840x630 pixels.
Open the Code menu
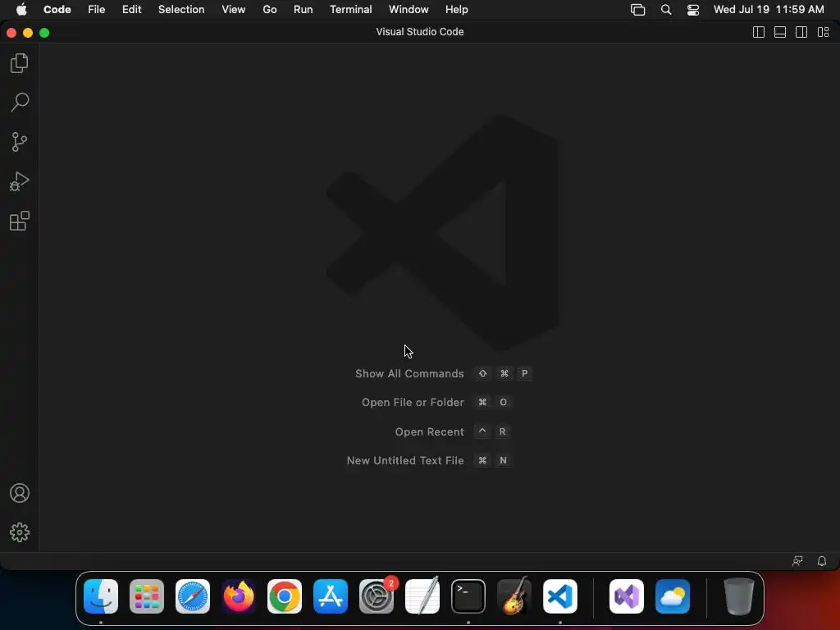(57, 9)
